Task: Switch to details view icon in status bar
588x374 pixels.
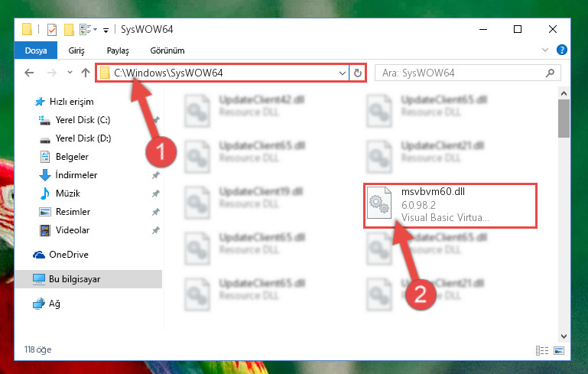Action: tap(542, 351)
